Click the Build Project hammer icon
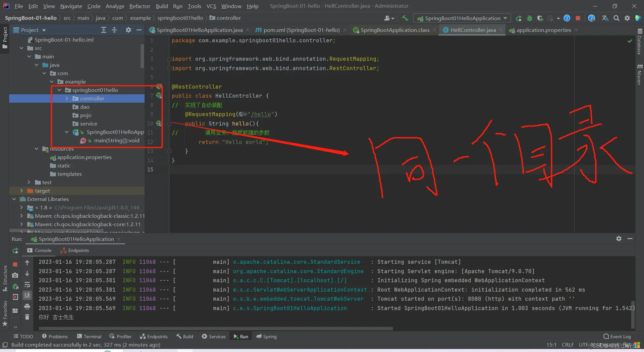This screenshot has width=644, height=352. 405,18
